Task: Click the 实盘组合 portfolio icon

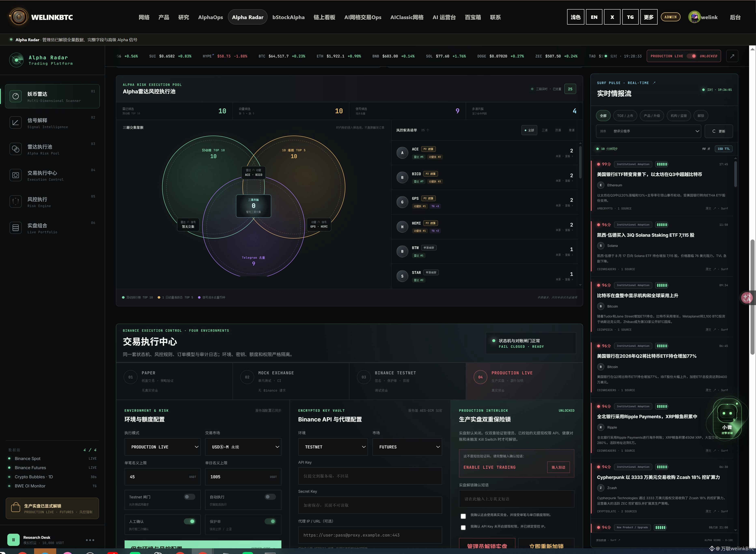Action: coord(15,228)
